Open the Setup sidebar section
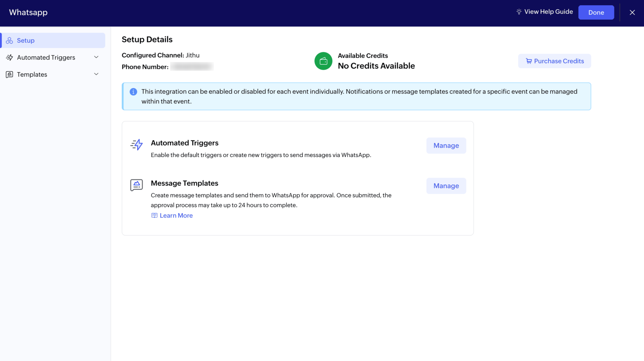The image size is (644, 361). 26,41
